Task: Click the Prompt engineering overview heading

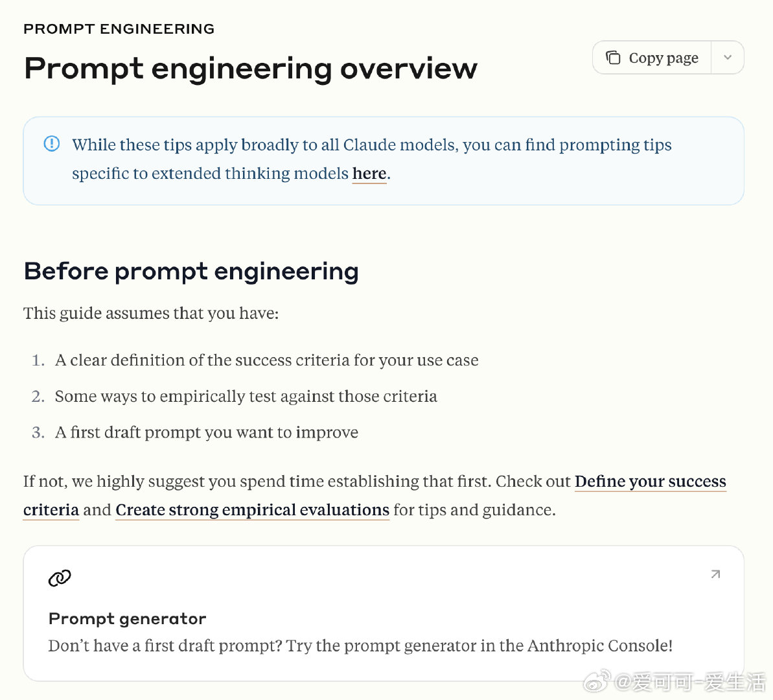Action: (x=251, y=68)
